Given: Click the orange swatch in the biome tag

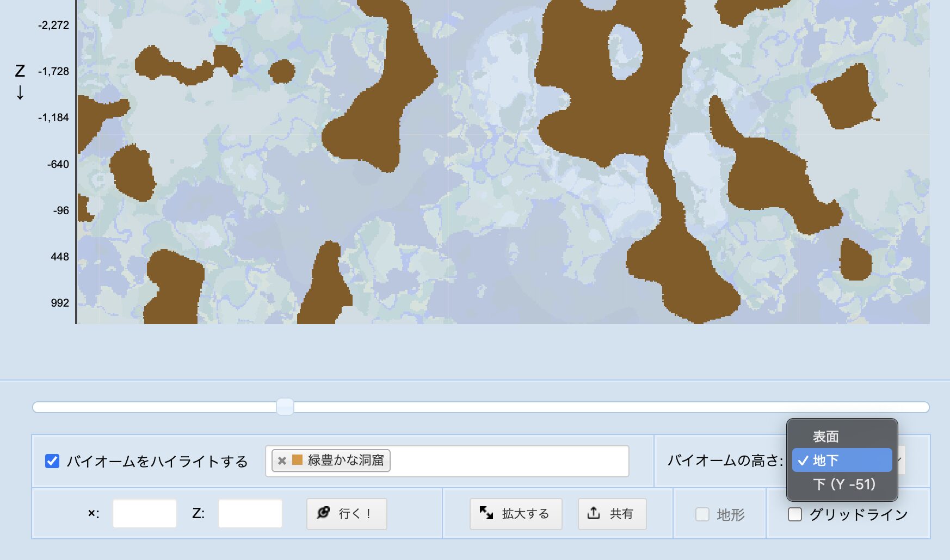Looking at the screenshot, I should 297,460.
